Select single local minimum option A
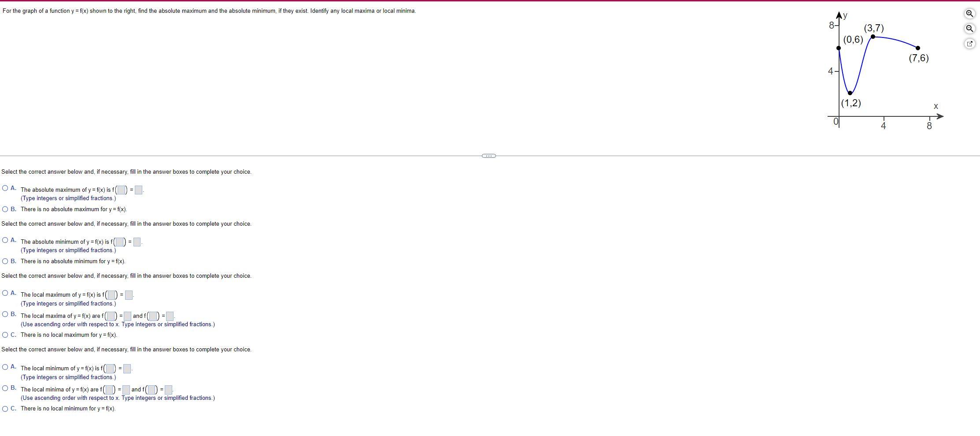 pos(5,367)
